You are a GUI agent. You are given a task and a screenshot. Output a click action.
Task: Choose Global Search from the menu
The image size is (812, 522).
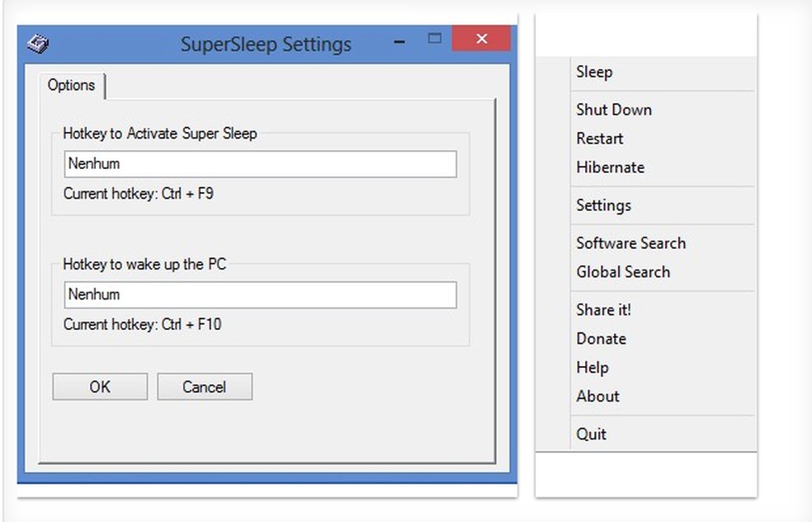pos(623,272)
